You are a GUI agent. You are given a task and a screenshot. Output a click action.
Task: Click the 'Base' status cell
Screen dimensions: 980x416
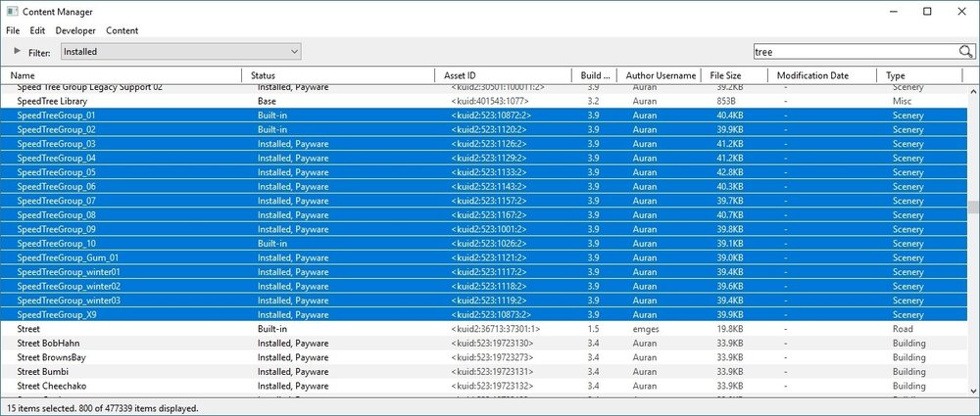267,101
